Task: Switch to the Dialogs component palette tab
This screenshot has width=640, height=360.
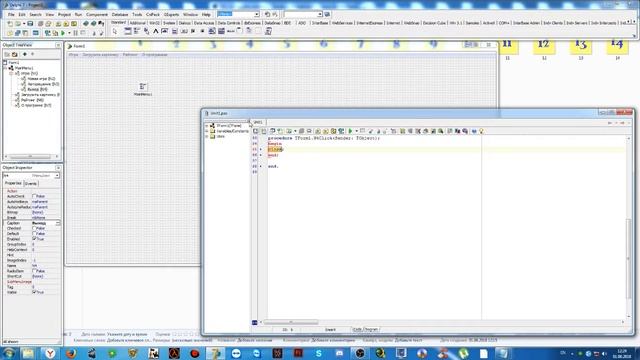Action: pyautogui.click(x=184, y=23)
